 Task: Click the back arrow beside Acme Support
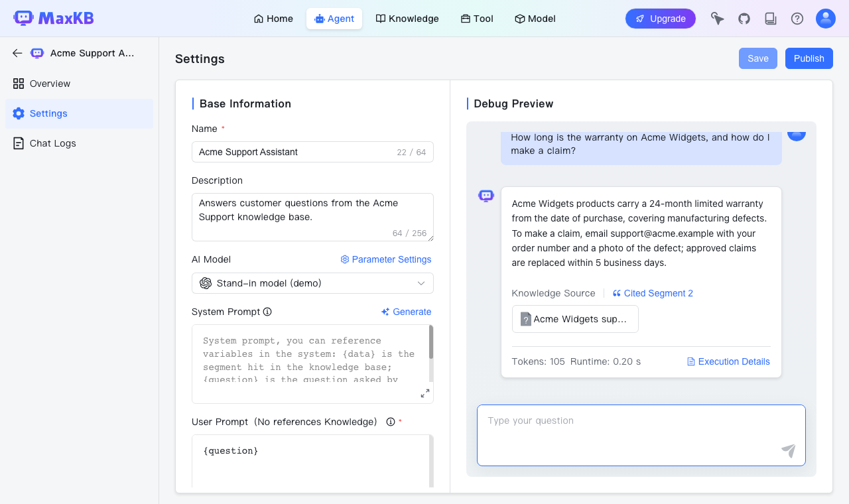(17, 53)
